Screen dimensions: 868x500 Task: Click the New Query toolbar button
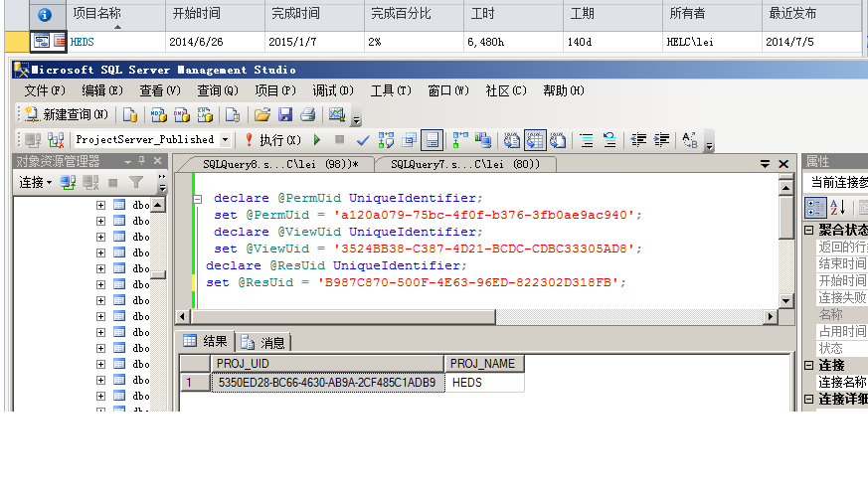point(67,114)
